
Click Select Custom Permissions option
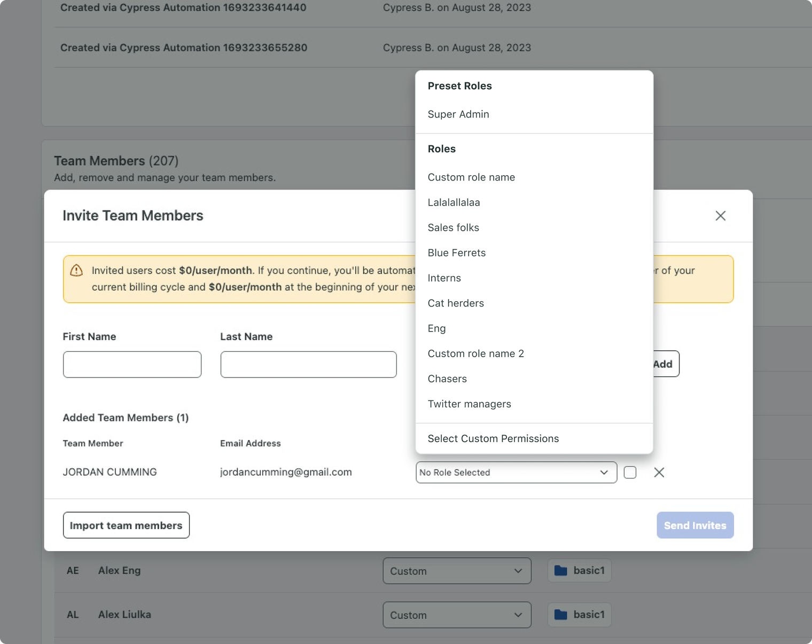click(x=493, y=438)
